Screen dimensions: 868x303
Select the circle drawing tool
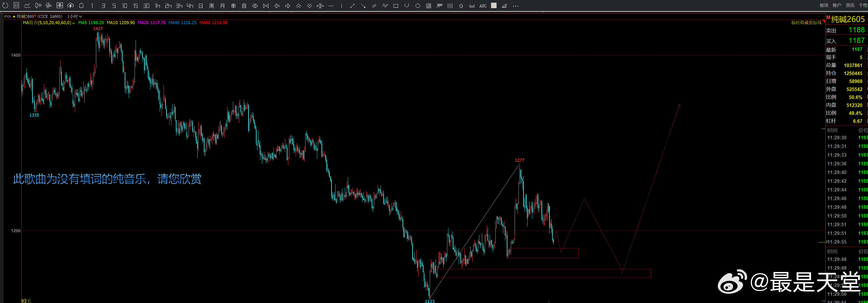[417, 6]
